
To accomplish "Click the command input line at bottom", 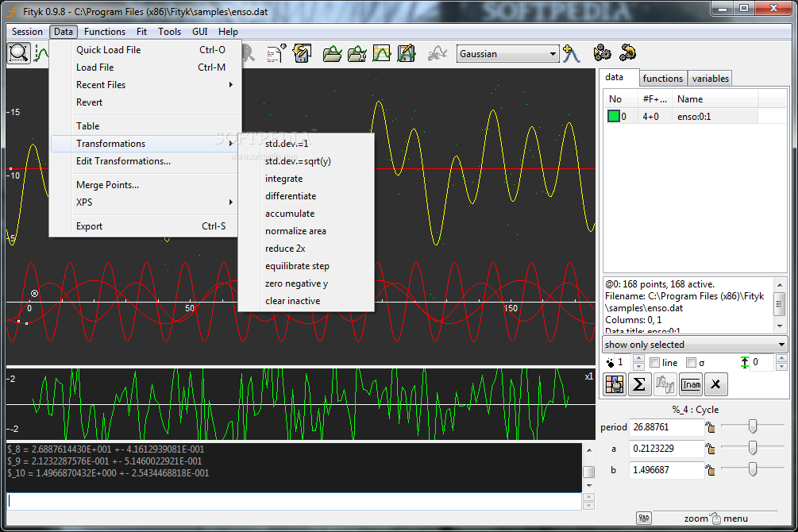I will [294, 502].
